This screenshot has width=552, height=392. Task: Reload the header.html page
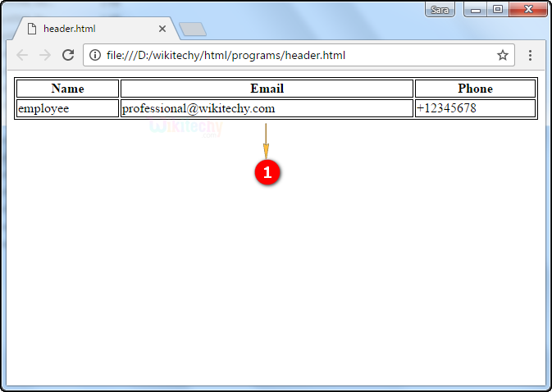point(68,55)
